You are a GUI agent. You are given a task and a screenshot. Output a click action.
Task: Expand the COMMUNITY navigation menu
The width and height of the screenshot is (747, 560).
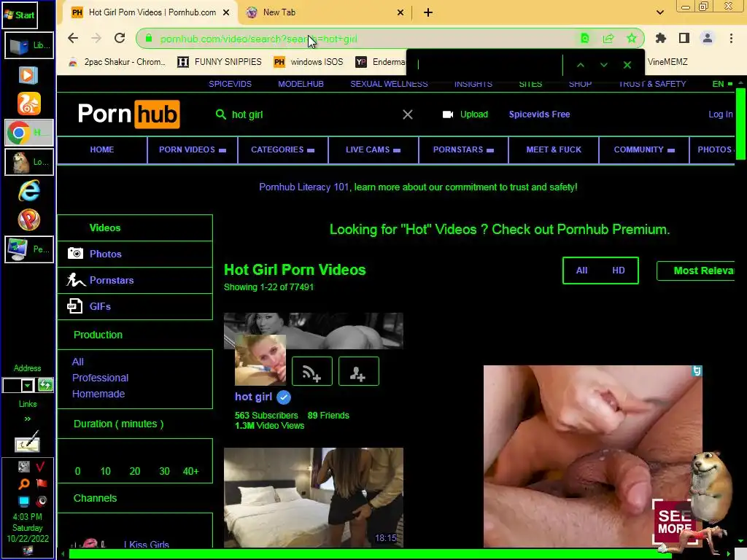(x=643, y=149)
